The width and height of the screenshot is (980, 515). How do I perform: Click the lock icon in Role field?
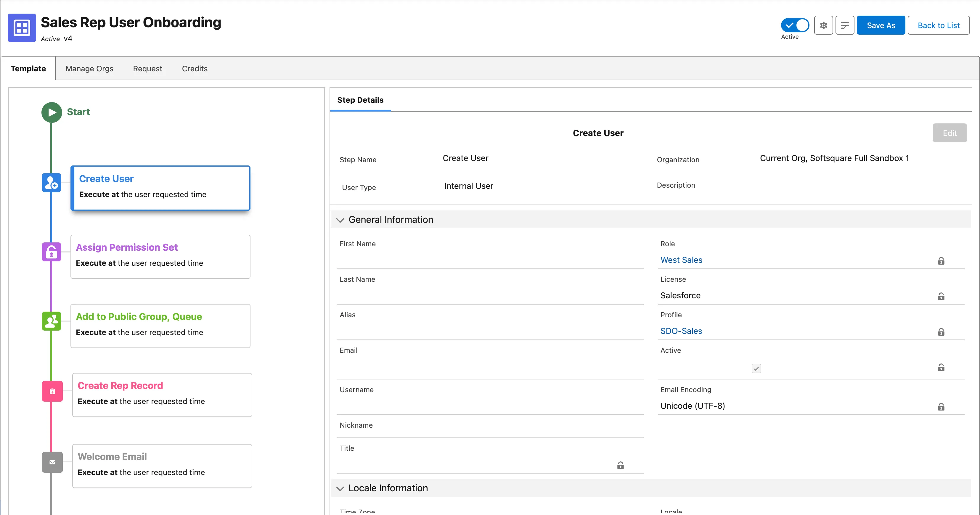(941, 261)
